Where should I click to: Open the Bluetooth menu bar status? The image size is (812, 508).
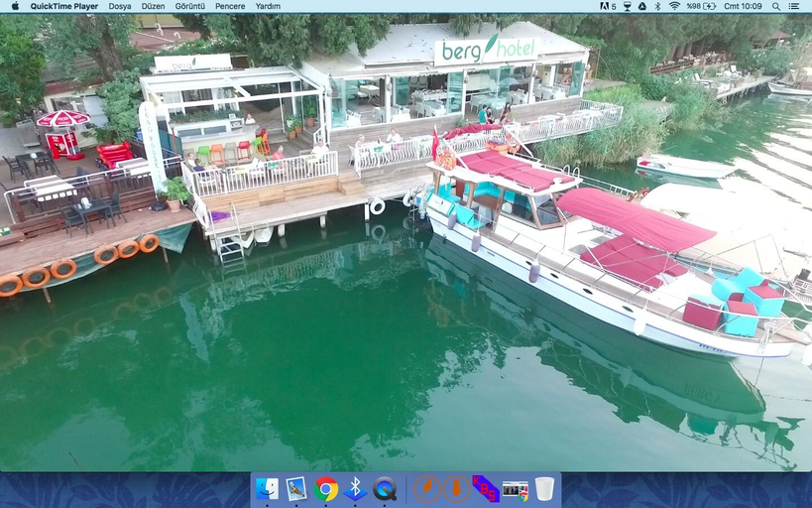click(657, 6)
